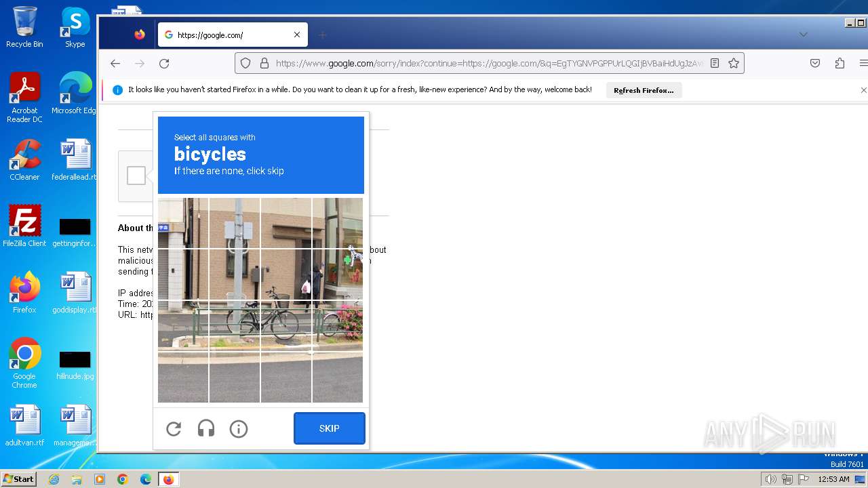Switch to Firefox taskbar button
This screenshot has width=868, height=488.
(168, 479)
